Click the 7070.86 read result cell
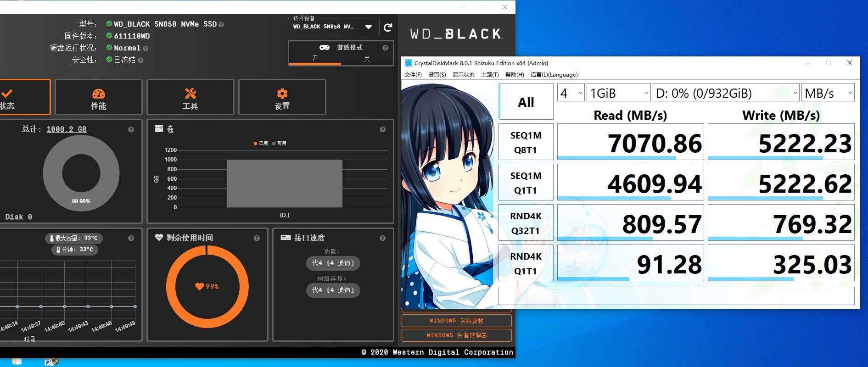This screenshot has height=367, width=868. coord(631,142)
